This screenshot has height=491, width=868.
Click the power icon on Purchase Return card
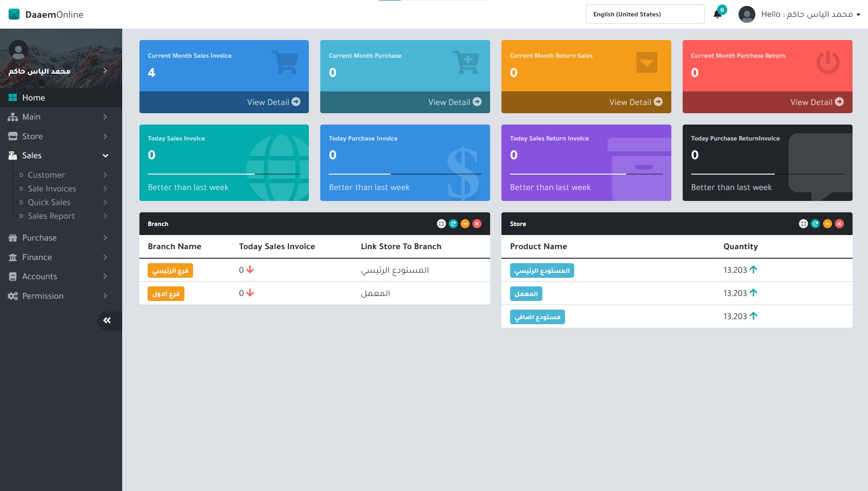click(828, 62)
